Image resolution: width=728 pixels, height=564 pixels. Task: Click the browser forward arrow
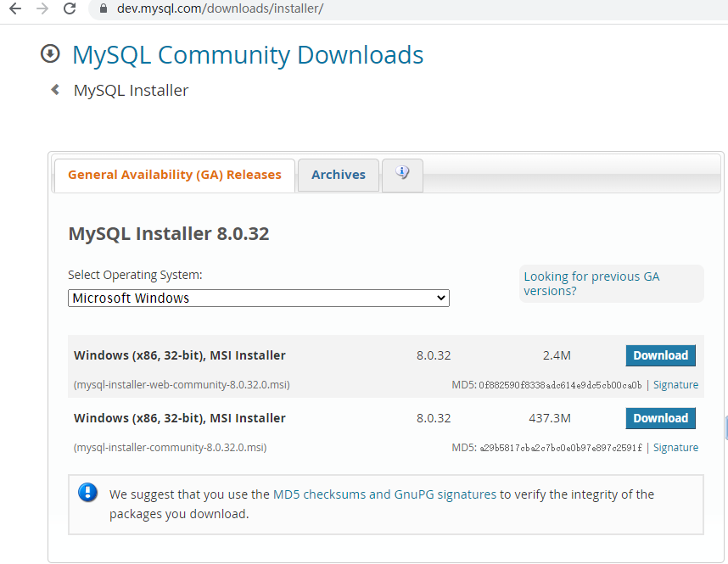(42, 8)
